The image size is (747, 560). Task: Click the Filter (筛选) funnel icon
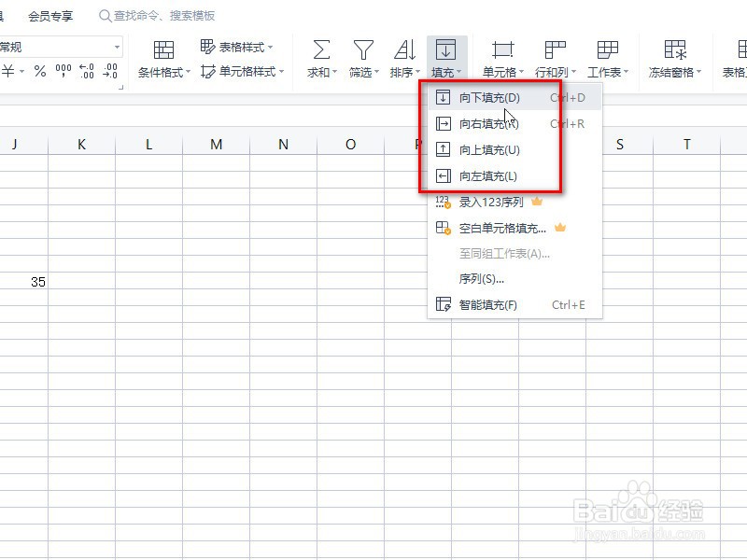pyautogui.click(x=363, y=49)
